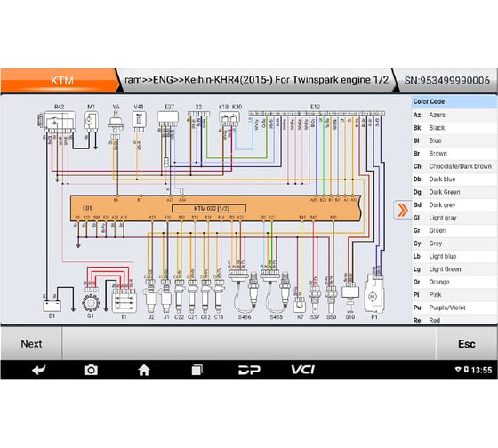Select the K18 K30 relay symbol
Image resolution: width=498 pixels, height=448 pixels.
click(x=229, y=119)
